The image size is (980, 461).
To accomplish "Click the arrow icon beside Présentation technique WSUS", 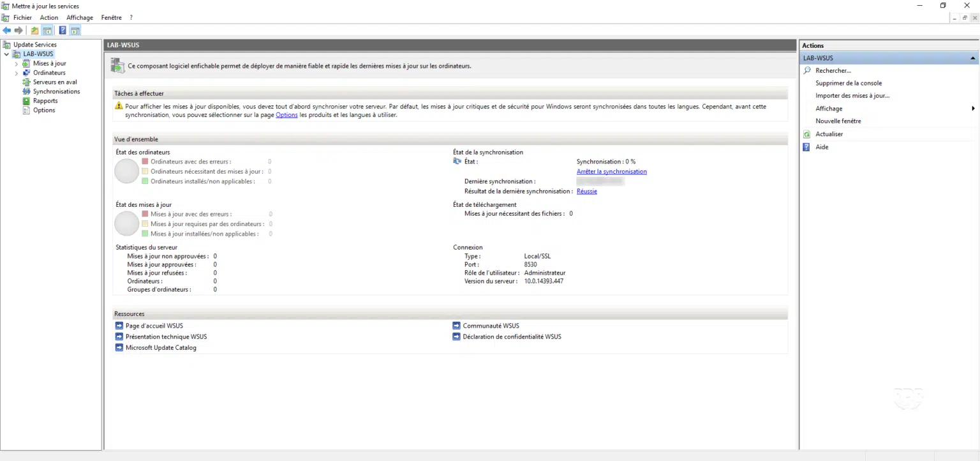I will click(x=119, y=336).
